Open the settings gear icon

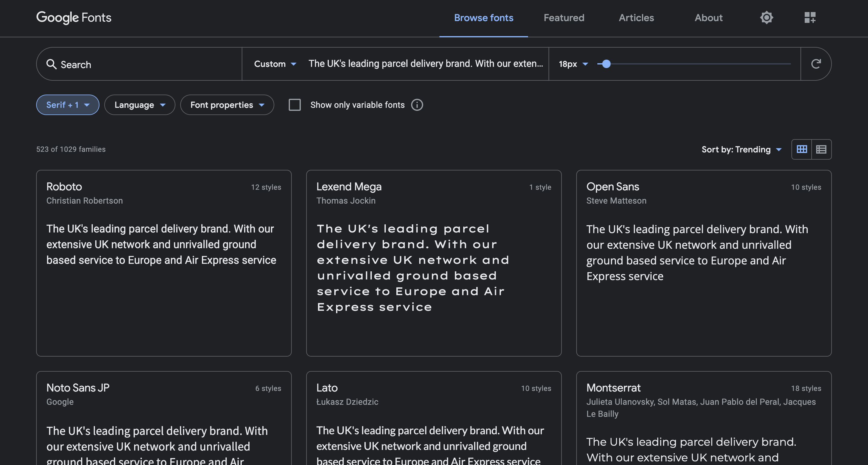coord(766,17)
